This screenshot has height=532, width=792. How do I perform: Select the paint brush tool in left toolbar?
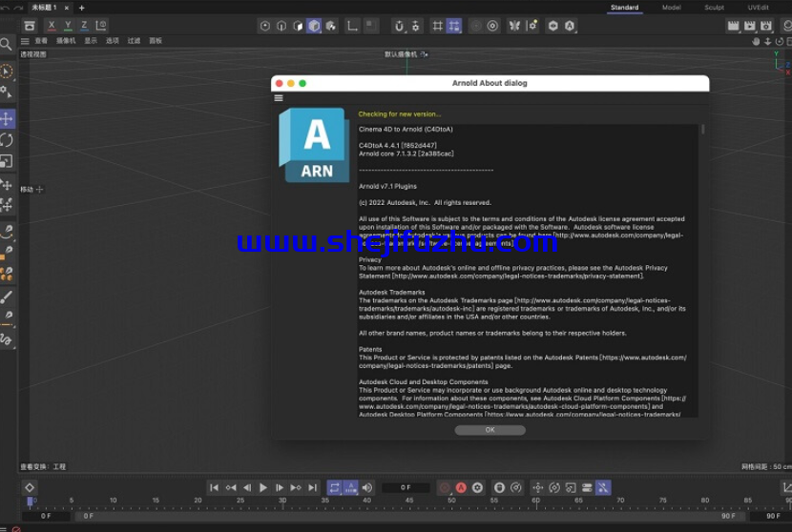7,297
